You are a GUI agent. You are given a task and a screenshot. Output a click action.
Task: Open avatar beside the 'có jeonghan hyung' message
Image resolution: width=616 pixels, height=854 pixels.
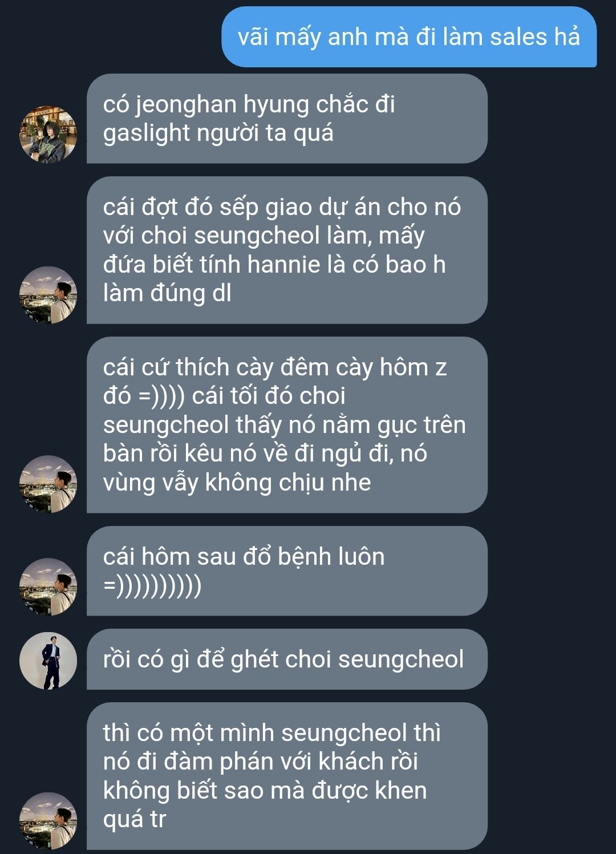pos(48,134)
